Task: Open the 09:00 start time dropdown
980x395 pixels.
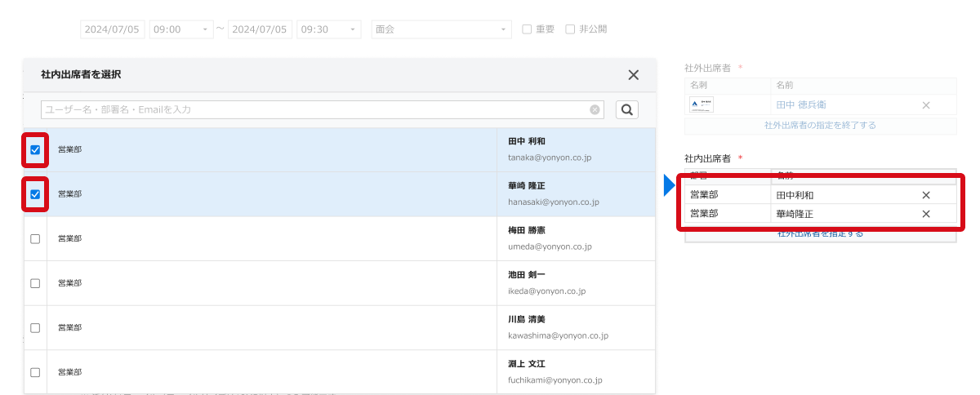Action: point(181,29)
